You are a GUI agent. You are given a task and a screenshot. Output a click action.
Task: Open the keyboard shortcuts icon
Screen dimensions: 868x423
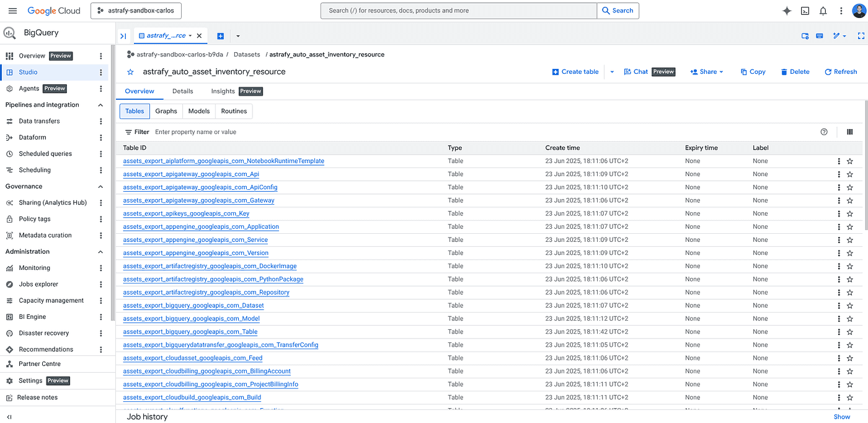pyautogui.click(x=820, y=36)
